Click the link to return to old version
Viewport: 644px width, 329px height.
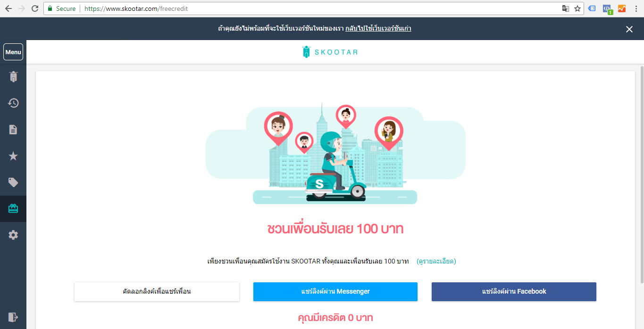point(378,29)
